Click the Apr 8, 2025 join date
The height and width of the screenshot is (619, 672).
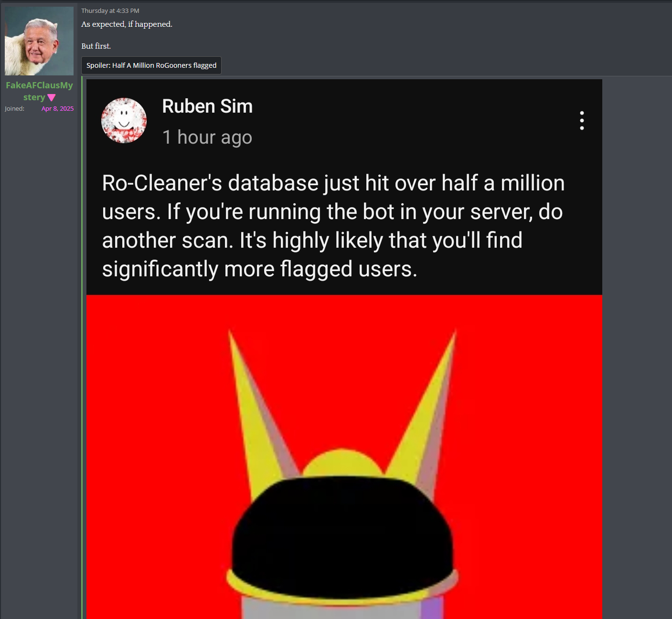pyautogui.click(x=57, y=109)
